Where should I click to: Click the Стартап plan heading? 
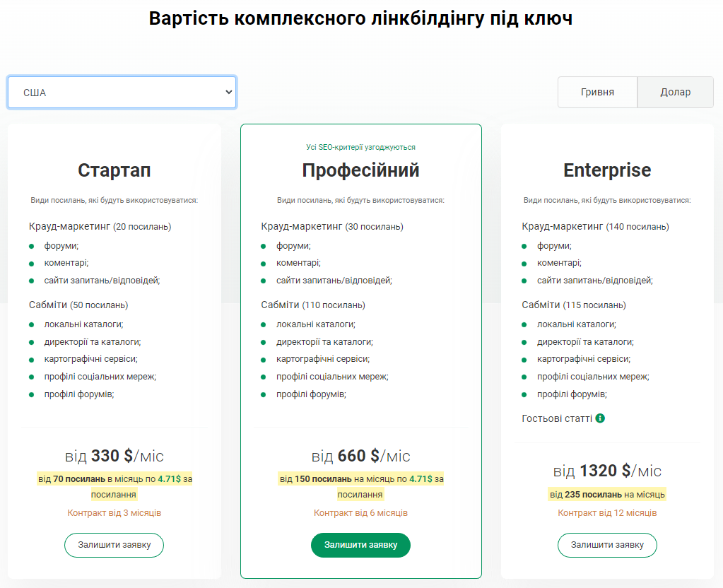114,170
